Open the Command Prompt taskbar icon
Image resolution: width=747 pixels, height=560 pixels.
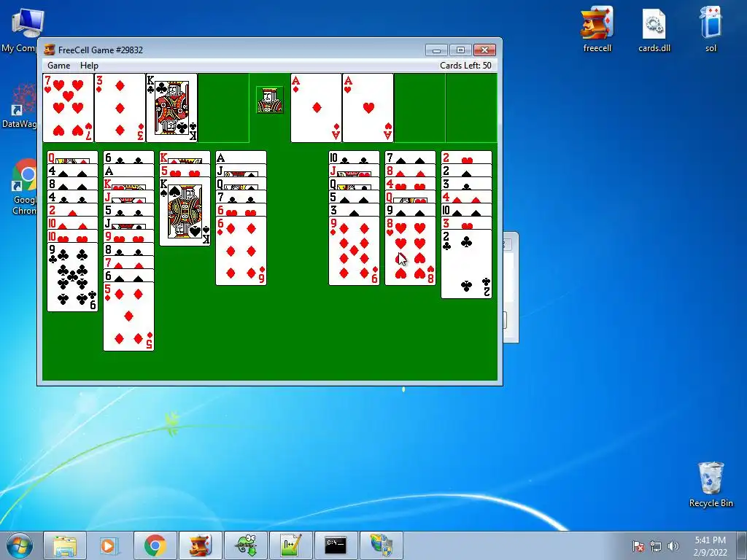336,545
